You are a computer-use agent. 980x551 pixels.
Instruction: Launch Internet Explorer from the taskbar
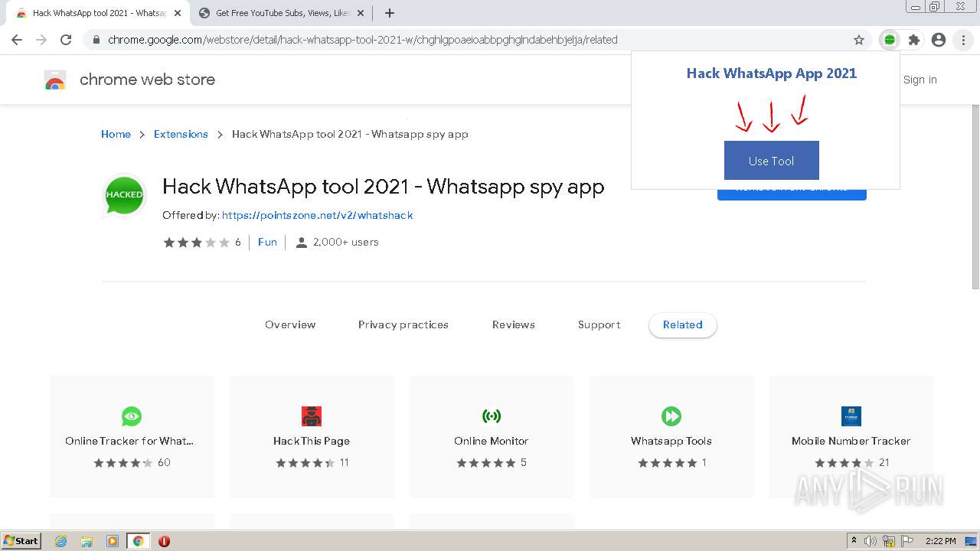pos(60,541)
